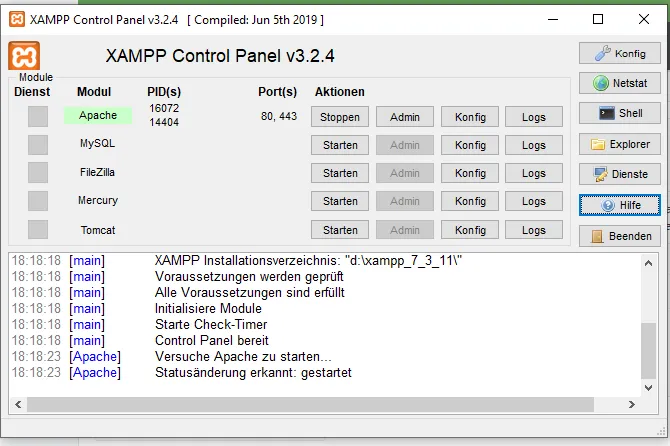Image resolution: width=670 pixels, height=446 pixels.
Task: Stop Apache with the Stoppen button
Action: click(340, 117)
